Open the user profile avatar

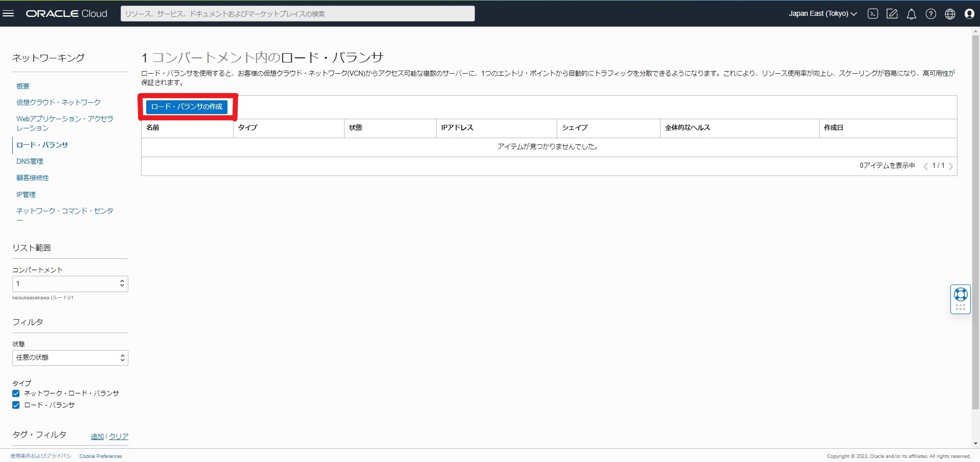pyautogui.click(x=969, y=14)
